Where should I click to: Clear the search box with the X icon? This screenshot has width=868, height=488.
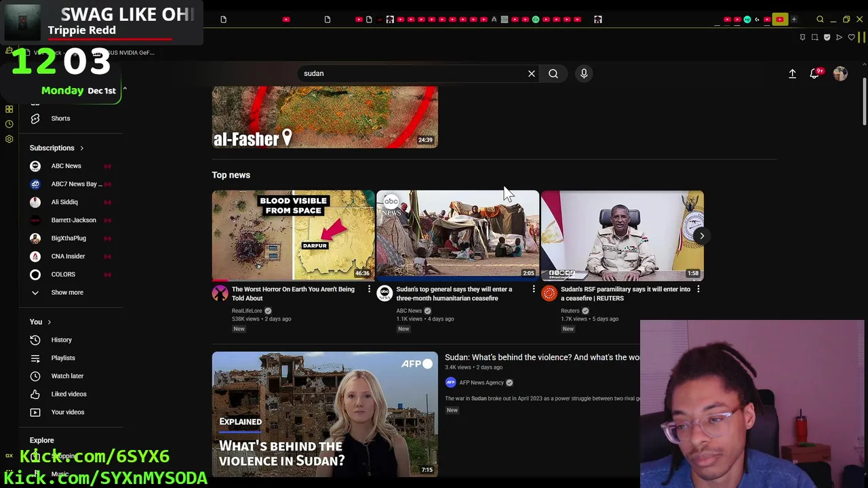point(532,73)
